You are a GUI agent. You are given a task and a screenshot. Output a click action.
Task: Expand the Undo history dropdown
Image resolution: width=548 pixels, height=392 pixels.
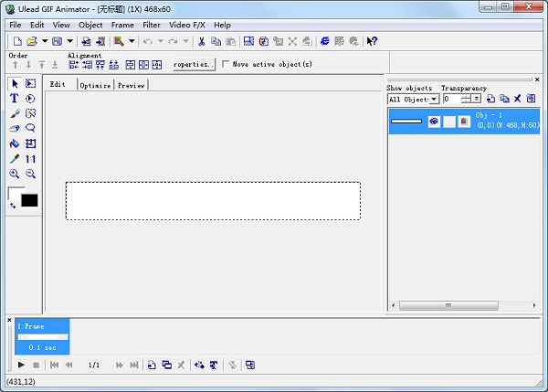(x=161, y=41)
